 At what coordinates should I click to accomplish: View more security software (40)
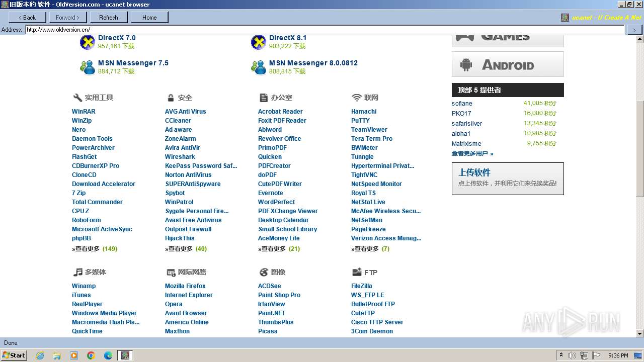(x=186, y=249)
